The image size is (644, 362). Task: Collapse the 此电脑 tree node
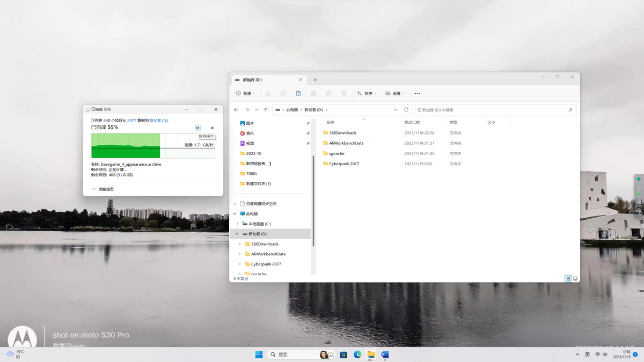(235, 213)
